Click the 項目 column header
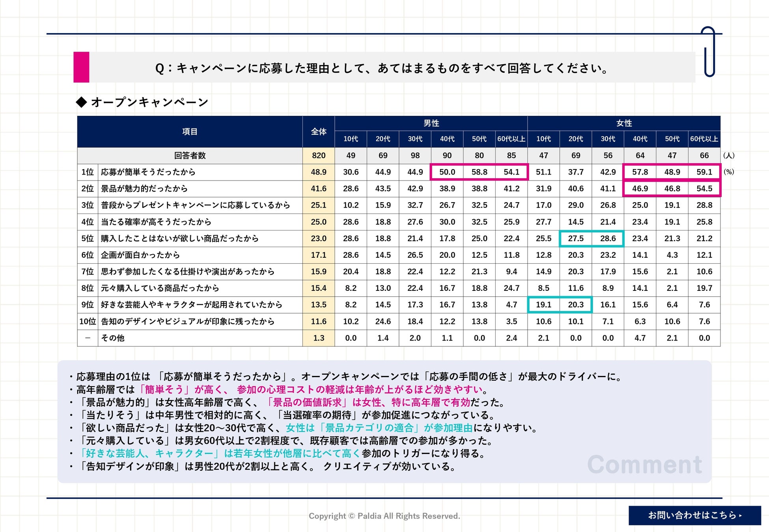 [190, 132]
